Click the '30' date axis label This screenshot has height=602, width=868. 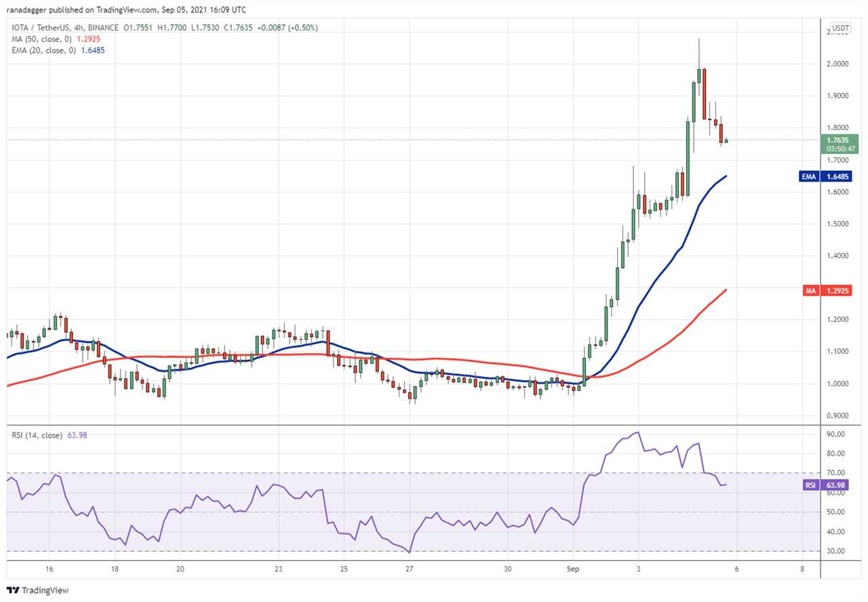pos(508,570)
